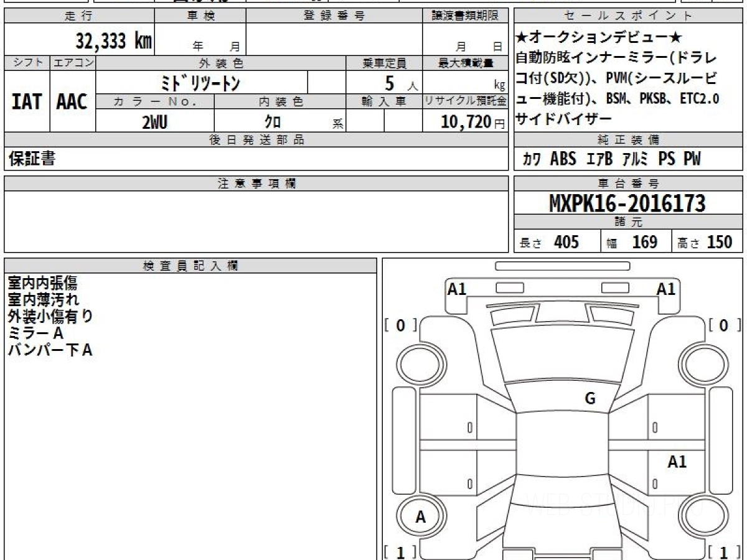Image resolution: width=747 pixels, height=560 pixels.
Task: Select interior color クロ
Action: tap(273, 122)
